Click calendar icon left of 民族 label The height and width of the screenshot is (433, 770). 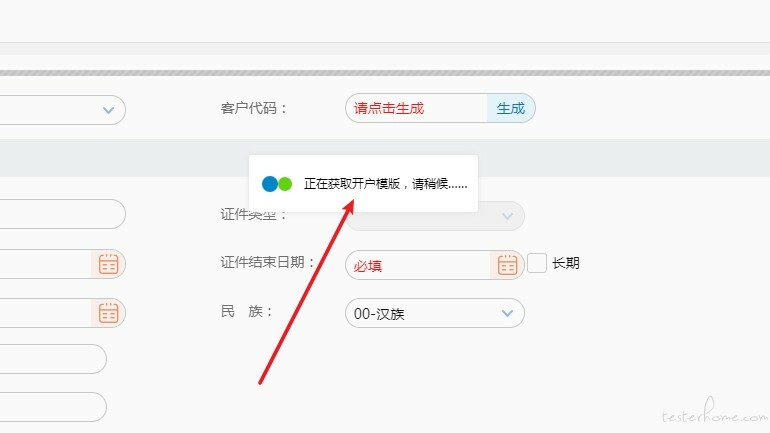tap(109, 313)
